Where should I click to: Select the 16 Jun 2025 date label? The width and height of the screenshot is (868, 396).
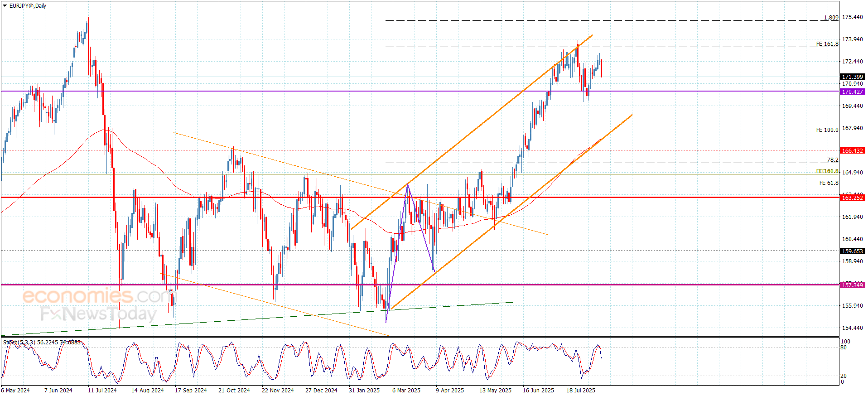coord(538,391)
